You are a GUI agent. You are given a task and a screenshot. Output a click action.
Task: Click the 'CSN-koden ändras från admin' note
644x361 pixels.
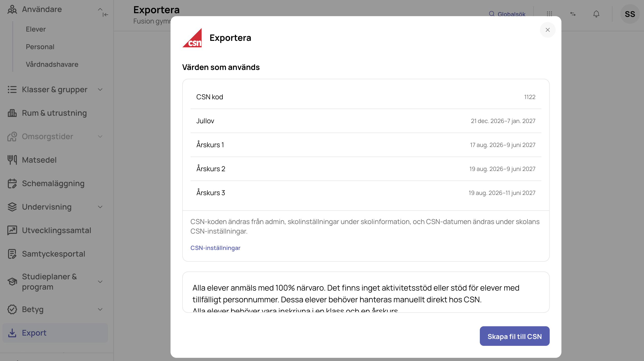(x=365, y=226)
